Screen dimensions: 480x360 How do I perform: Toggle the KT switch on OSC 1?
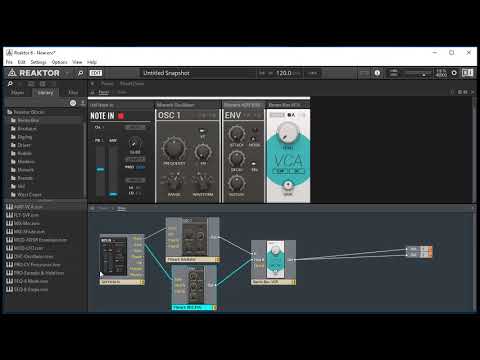[202, 130]
